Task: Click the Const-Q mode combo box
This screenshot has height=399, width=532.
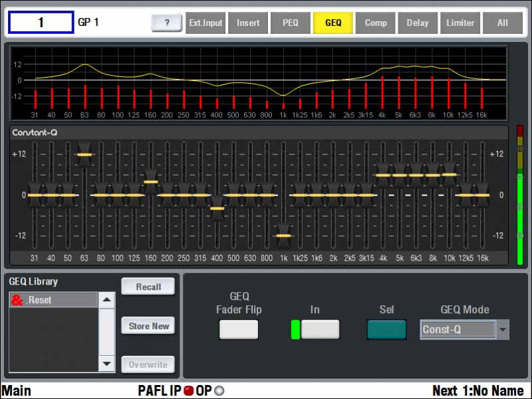Action: point(458,329)
